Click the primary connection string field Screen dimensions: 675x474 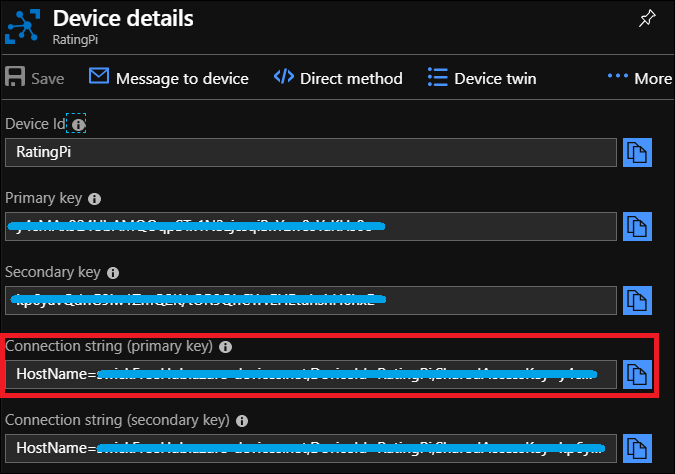pos(310,374)
